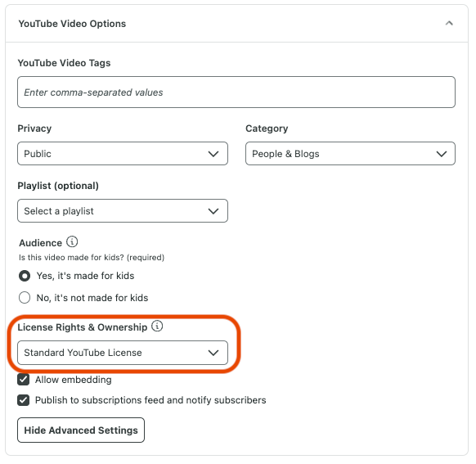
Task: Click the chevron arrow in Category dropdown
Action: tap(442, 154)
